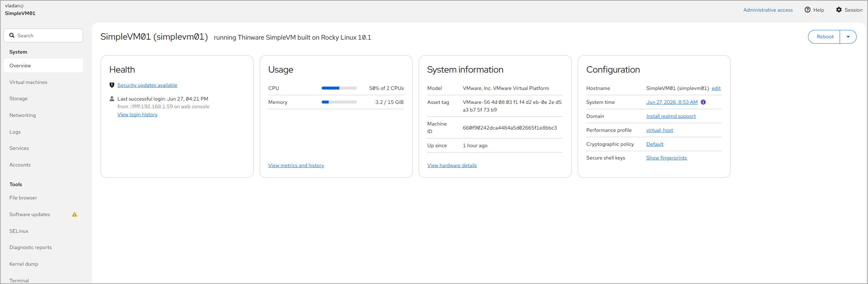Click the 'VMware, Inc. VMware Virtual Platform' model text
The image size is (868, 284).
click(x=506, y=88)
